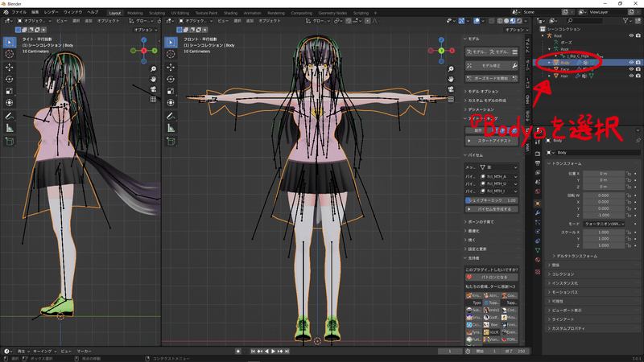Select the Scale tool in left viewport
This screenshot has height=362, width=644.
click(x=10, y=91)
